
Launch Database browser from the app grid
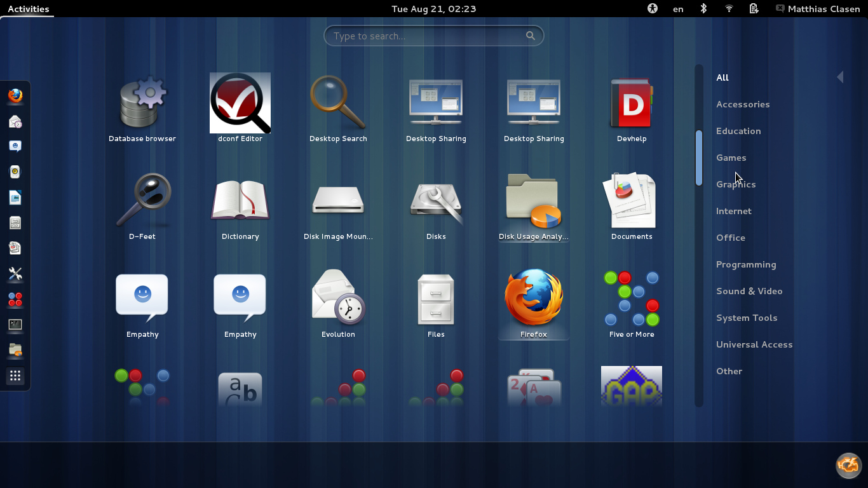pyautogui.click(x=142, y=104)
